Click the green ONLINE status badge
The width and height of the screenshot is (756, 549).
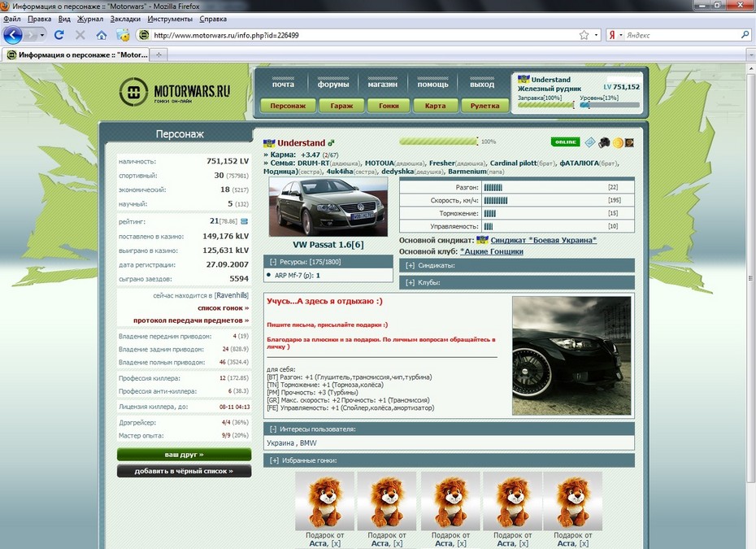click(x=565, y=142)
